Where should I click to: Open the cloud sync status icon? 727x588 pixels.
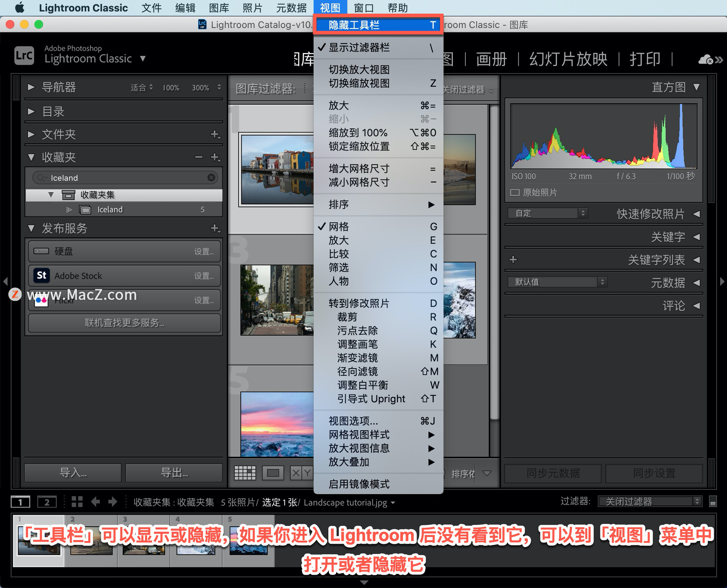(706, 59)
